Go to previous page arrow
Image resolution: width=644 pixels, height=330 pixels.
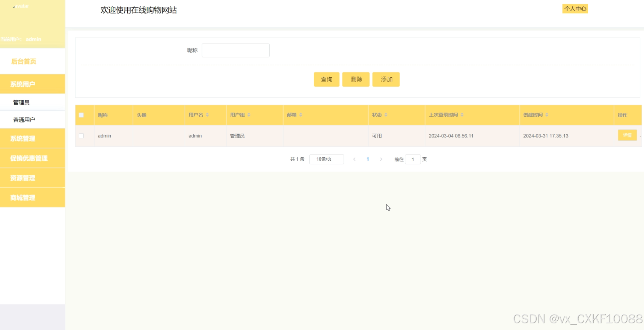click(x=354, y=159)
